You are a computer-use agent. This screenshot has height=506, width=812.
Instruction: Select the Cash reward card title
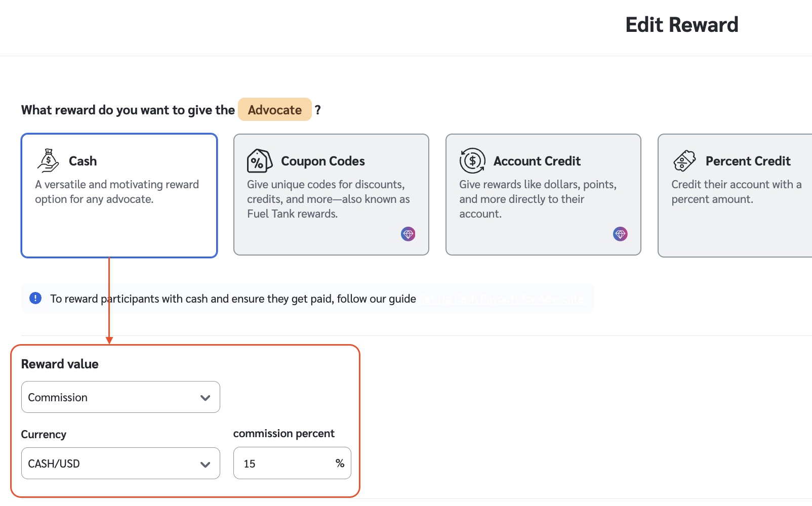pyautogui.click(x=83, y=161)
